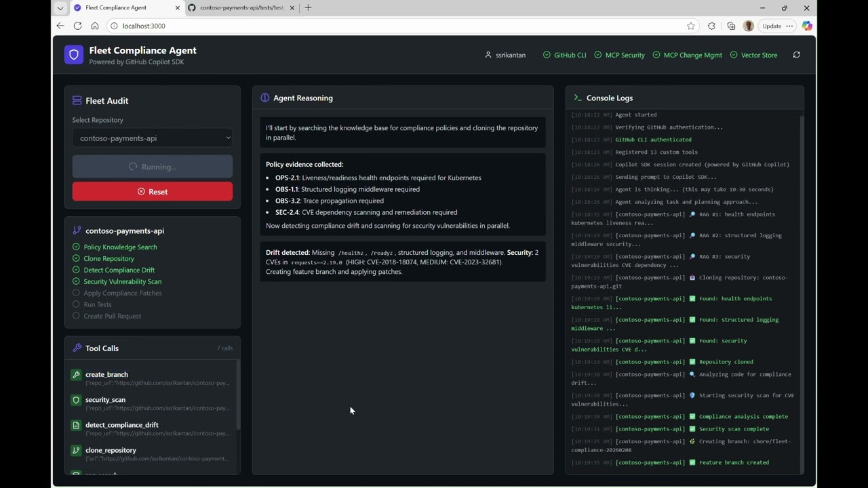The height and width of the screenshot is (488, 868).
Task: Open the browser collections icon
Action: coord(731,26)
